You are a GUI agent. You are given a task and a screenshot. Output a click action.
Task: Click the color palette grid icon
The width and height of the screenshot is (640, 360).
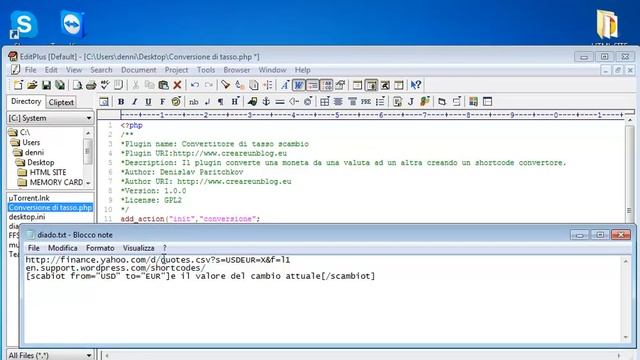pyautogui.click(x=473, y=102)
